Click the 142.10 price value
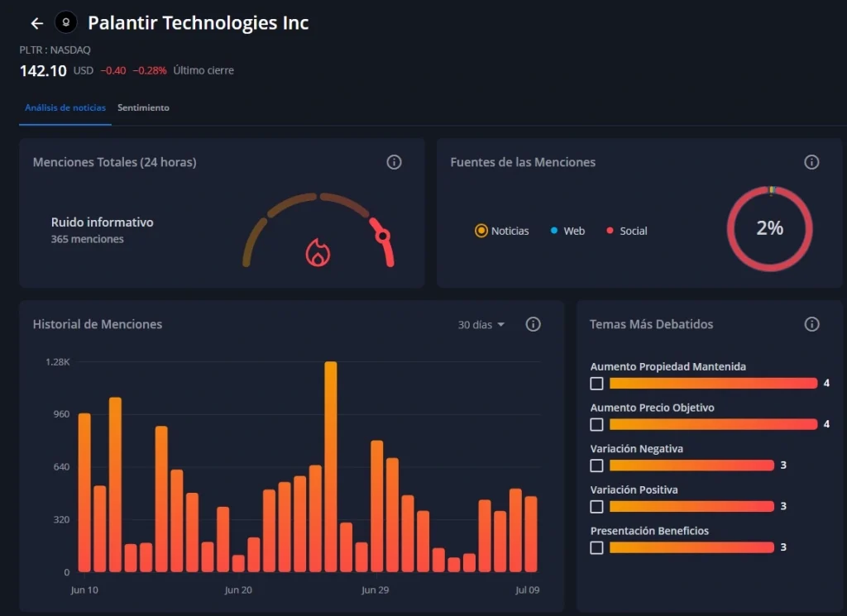The image size is (847, 616). [43, 71]
